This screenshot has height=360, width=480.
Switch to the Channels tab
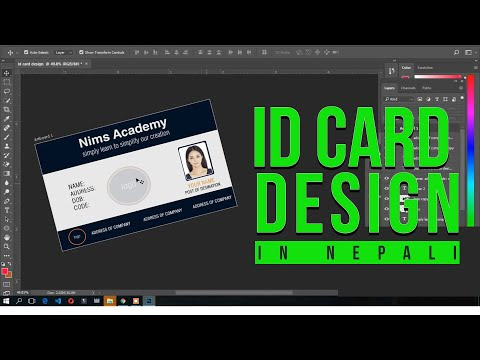click(x=408, y=88)
